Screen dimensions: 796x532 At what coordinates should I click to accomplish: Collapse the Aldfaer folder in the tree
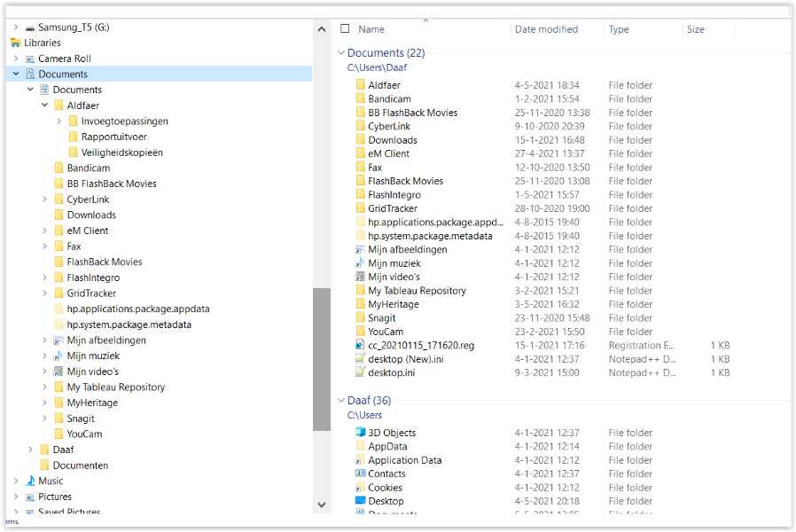tap(45, 106)
